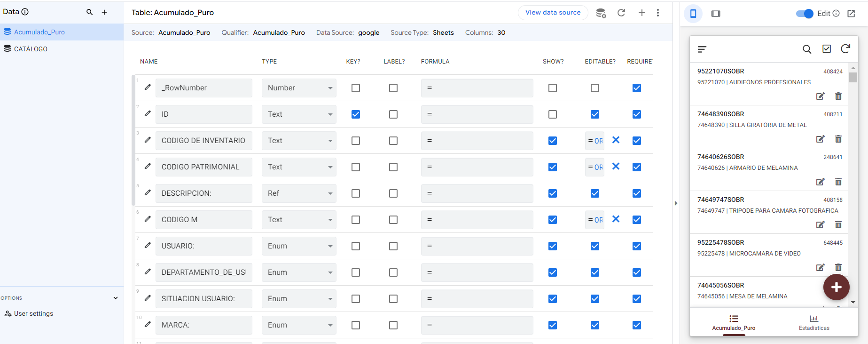The width and height of the screenshot is (868, 344).
Task: Turn off the Edit toggle switch
Action: click(x=804, y=14)
